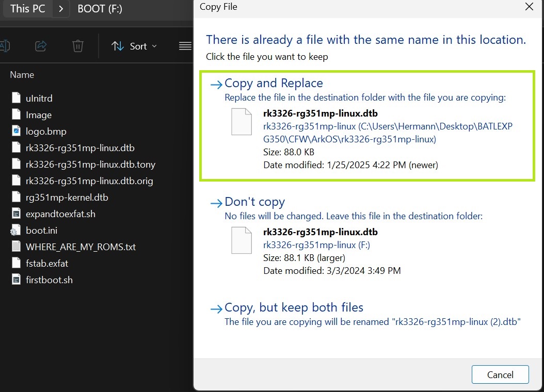
Task: Select the logo.bmp image file icon
Action: (x=16, y=131)
